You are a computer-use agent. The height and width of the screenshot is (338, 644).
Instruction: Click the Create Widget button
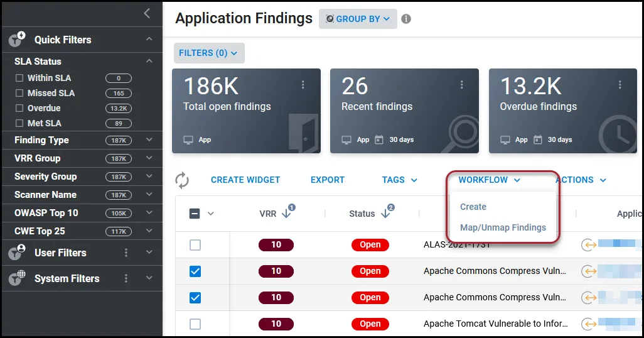tap(245, 180)
